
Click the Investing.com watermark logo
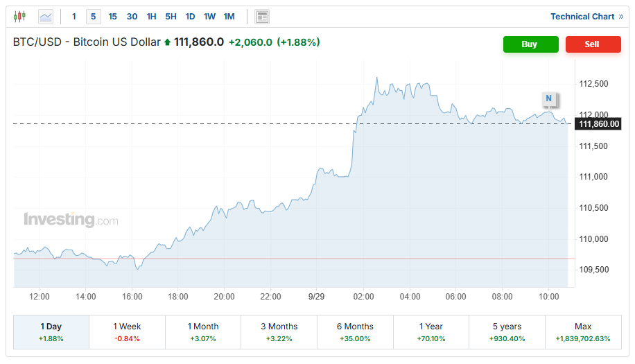point(71,220)
